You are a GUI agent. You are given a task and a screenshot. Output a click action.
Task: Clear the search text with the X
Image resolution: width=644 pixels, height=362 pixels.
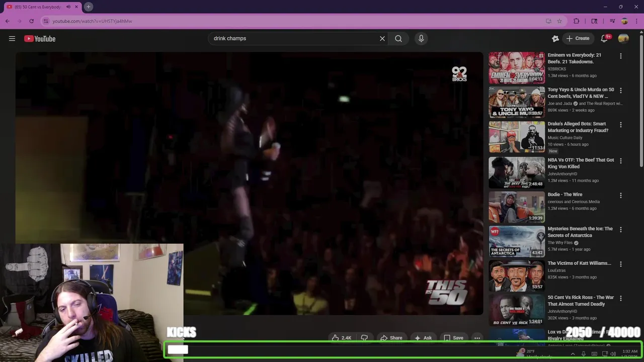382,38
